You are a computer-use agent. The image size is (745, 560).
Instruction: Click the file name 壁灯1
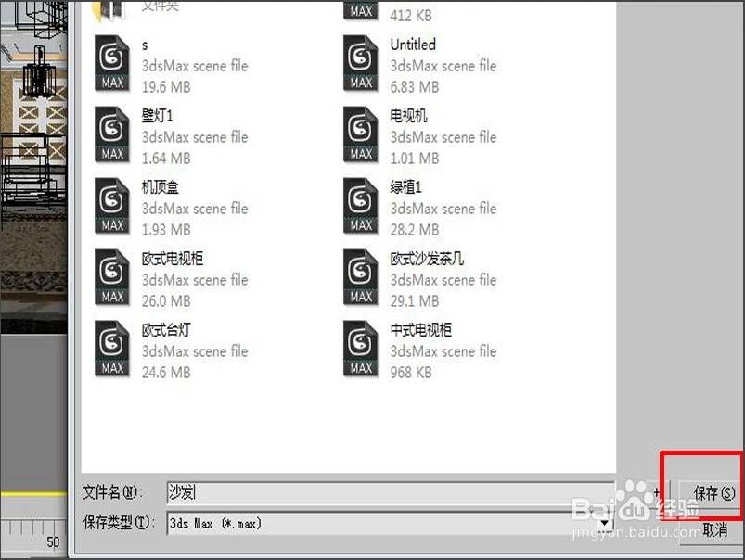point(158,115)
